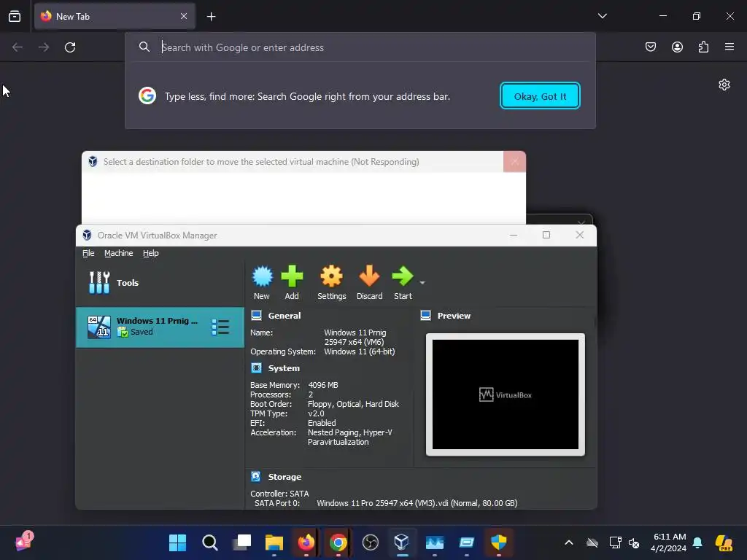The image size is (747, 560).
Task: Reload page with Firefox refresh icon
Action: click(70, 47)
